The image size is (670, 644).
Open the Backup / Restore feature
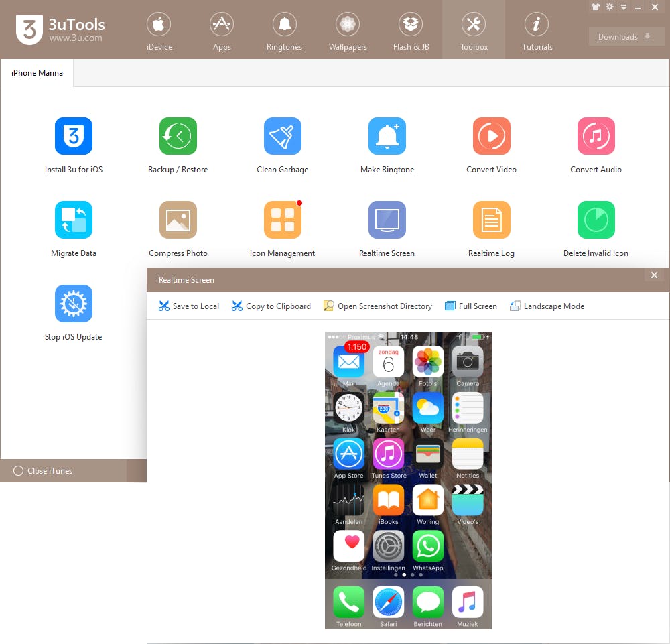pos(178,144)
